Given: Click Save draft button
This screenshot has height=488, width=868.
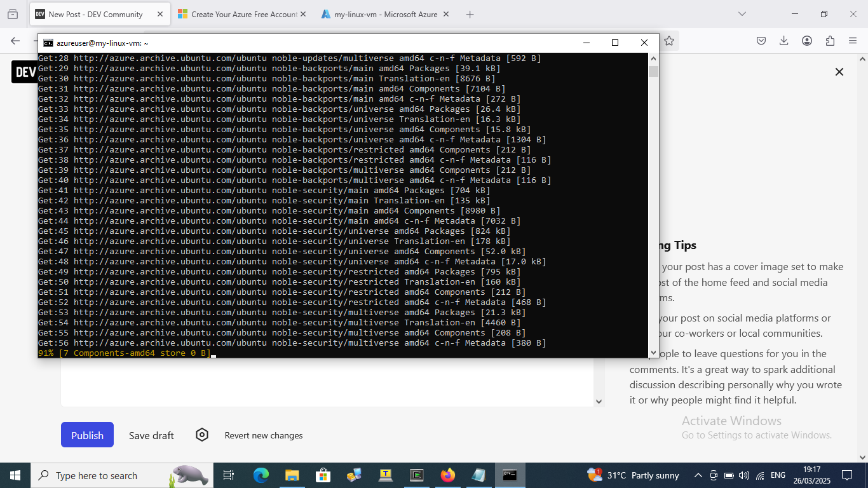Looking at the screenshot, I should 151,435.
